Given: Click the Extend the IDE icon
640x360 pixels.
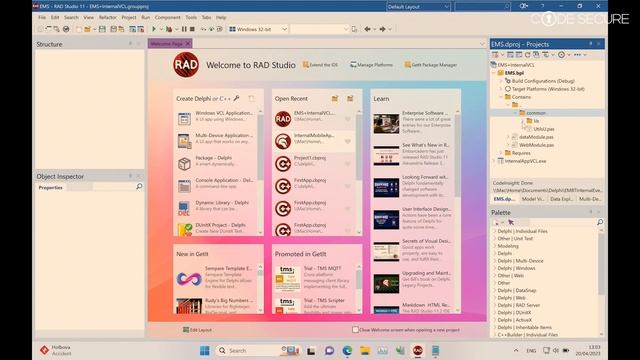Looking at the screenshot, I should tap(305, 64).
